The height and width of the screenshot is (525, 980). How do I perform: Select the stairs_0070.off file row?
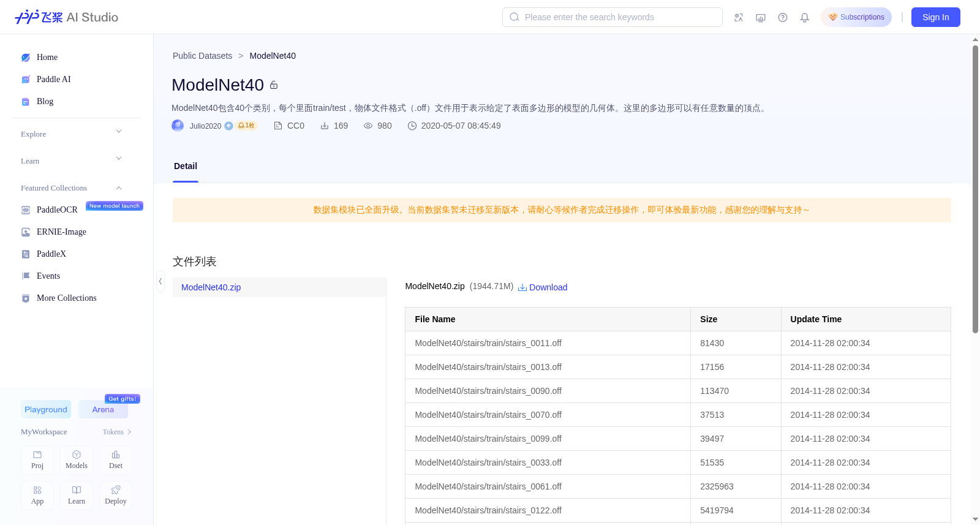tap(678, 415)
